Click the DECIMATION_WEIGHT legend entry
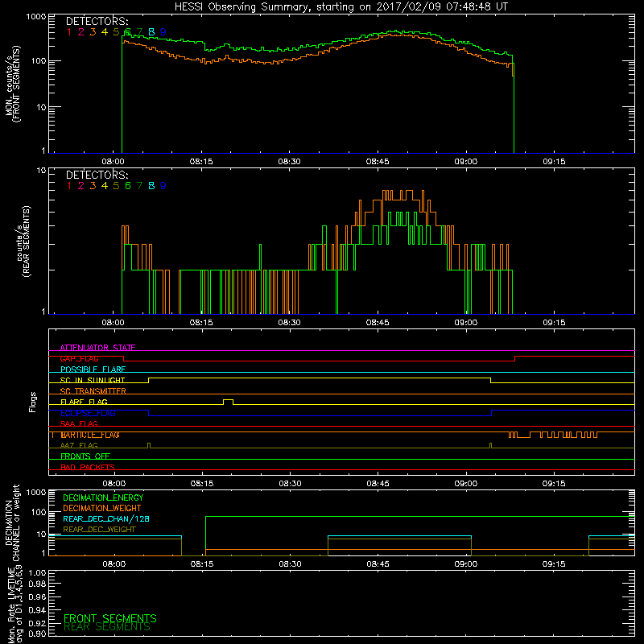This screenshot has height=644, width=644. (x=102, y=508)
